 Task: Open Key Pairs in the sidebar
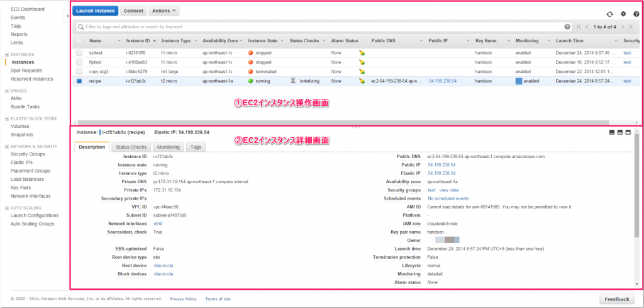tap(21, 188)
